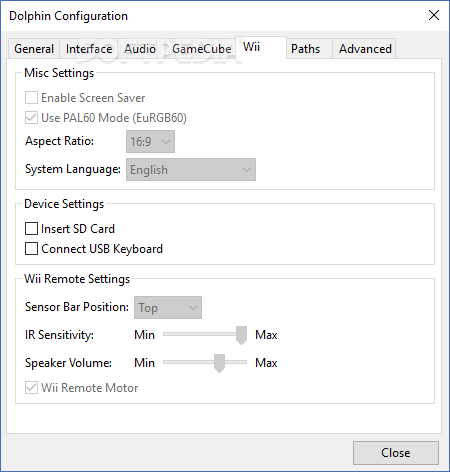Screen dimensions: 450x472
Task: Click the Sensor Bar Position label
Action: [77, 307]
